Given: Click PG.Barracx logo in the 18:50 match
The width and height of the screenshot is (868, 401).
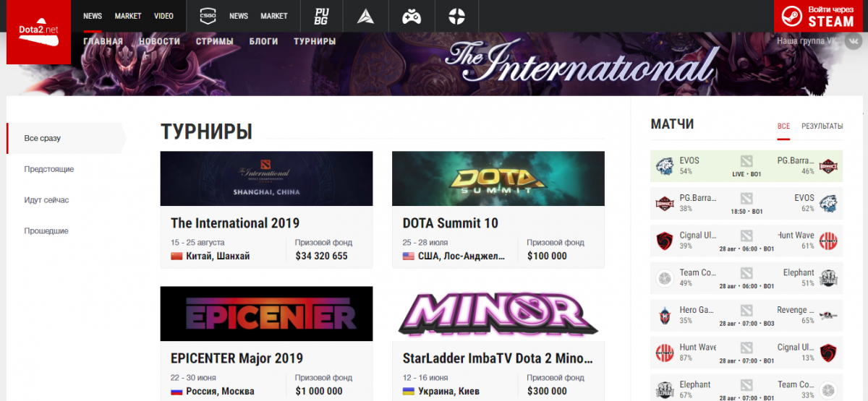Looking at the screenshot, I should [x=664, y=204].
